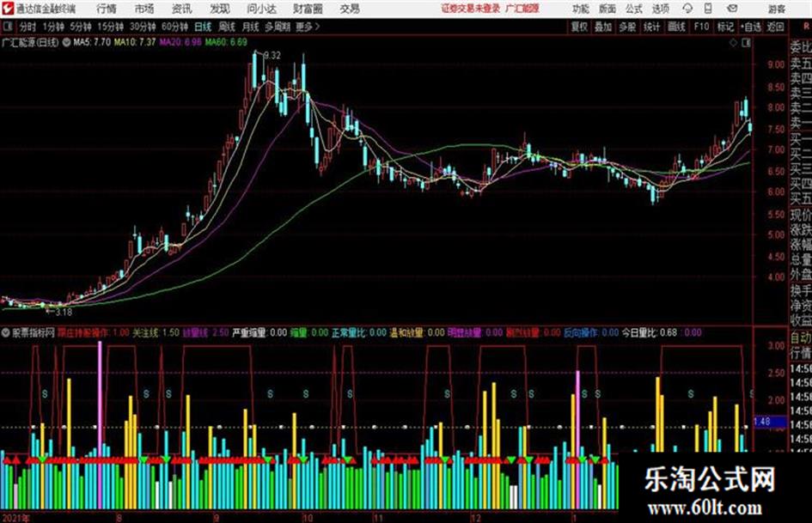The width and height of the screenshot is (812, 523).
Task: Click the 2021年 date label on the time axis
Action: (x=15, y=517)
